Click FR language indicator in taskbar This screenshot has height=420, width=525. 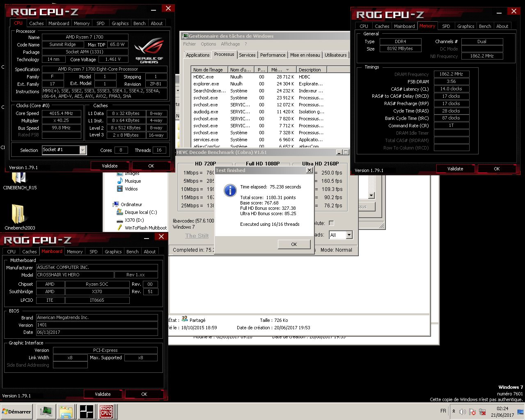coord(443,411)
